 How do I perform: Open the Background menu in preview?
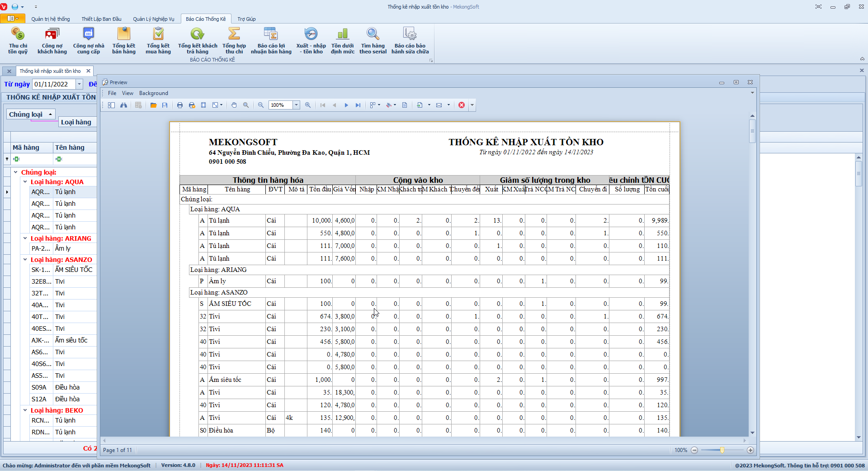point(153,93)
